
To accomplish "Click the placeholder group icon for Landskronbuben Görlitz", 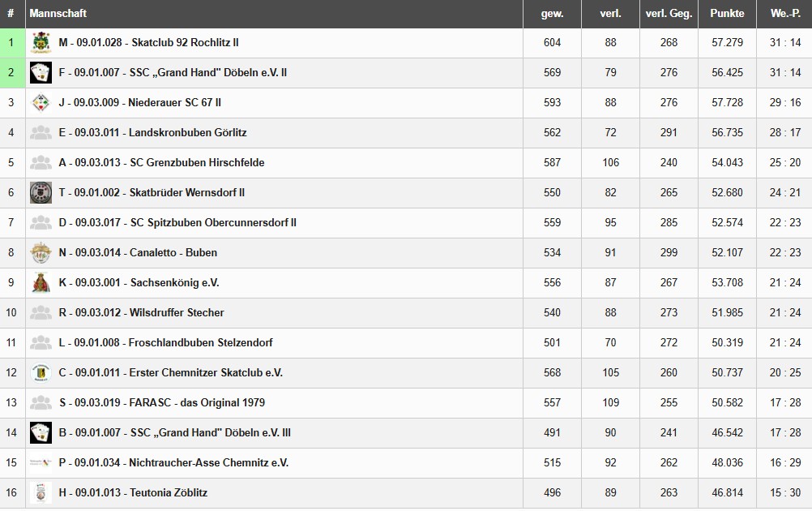I will click(x=41, y=132).
